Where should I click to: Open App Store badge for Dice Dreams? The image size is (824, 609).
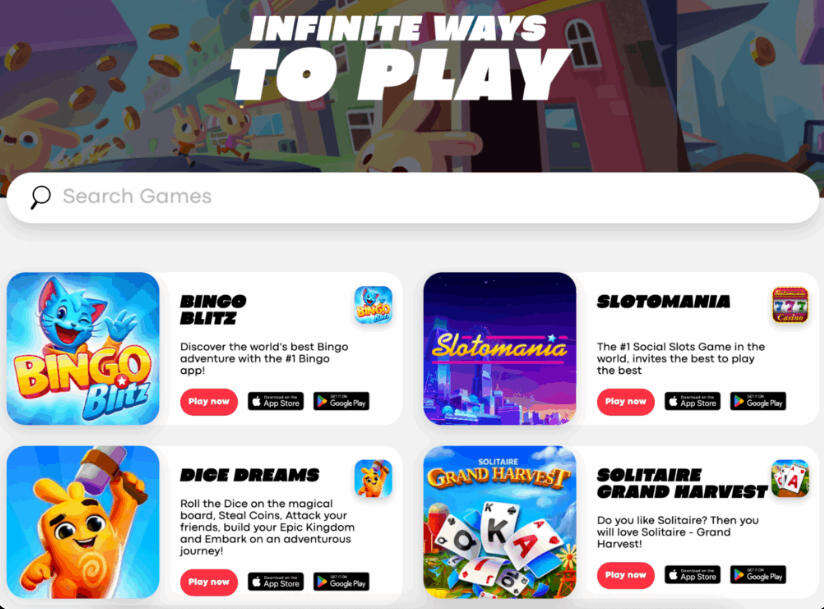[276, 582]
